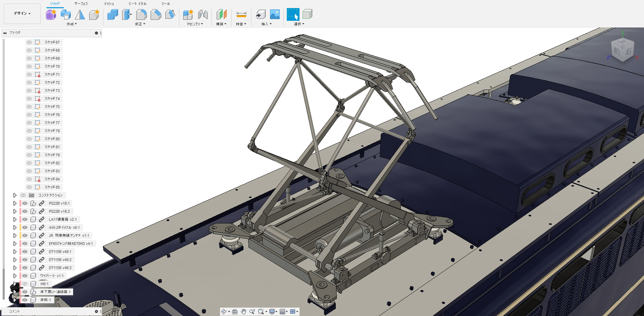Toggle visibility of PS22B v18:1
Viewport: 644px width, 316px height.
pos(25,203)
